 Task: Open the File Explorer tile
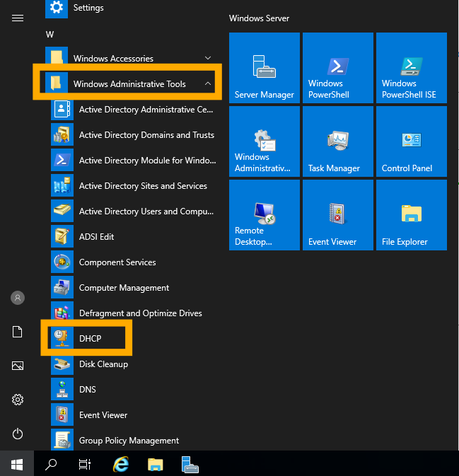tap(412, 215)
